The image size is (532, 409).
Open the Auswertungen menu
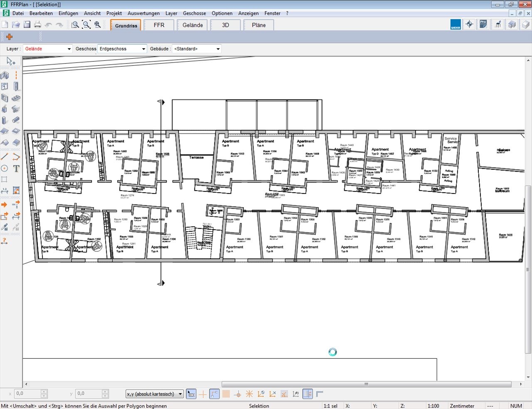[143, 13]
